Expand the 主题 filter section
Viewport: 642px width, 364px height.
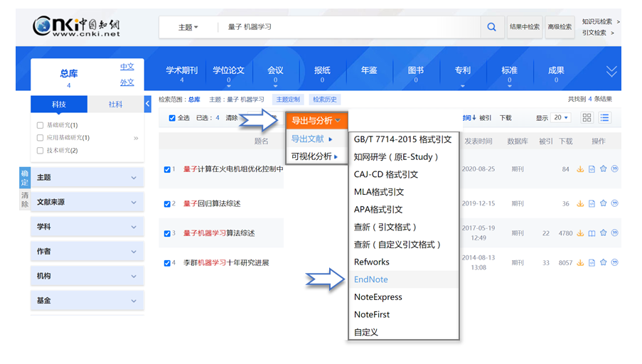[87, 177]
